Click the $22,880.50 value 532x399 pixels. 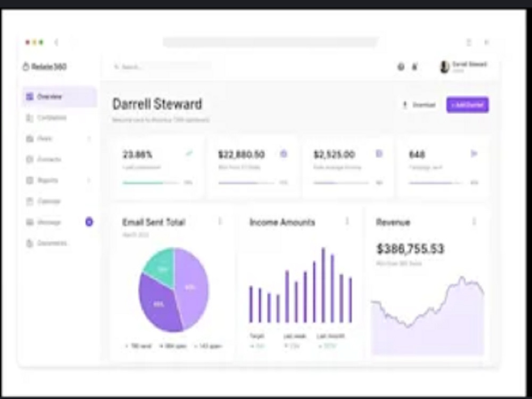pos(241,155)
